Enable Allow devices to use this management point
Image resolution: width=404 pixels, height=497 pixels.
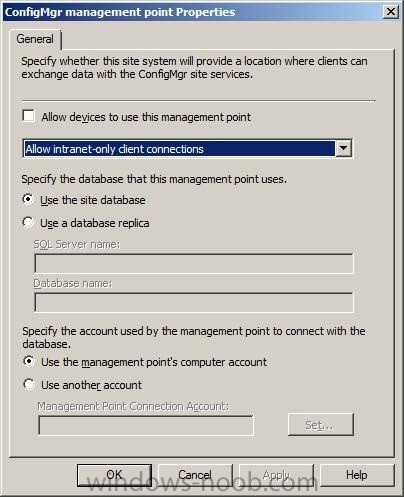[29, 116]
